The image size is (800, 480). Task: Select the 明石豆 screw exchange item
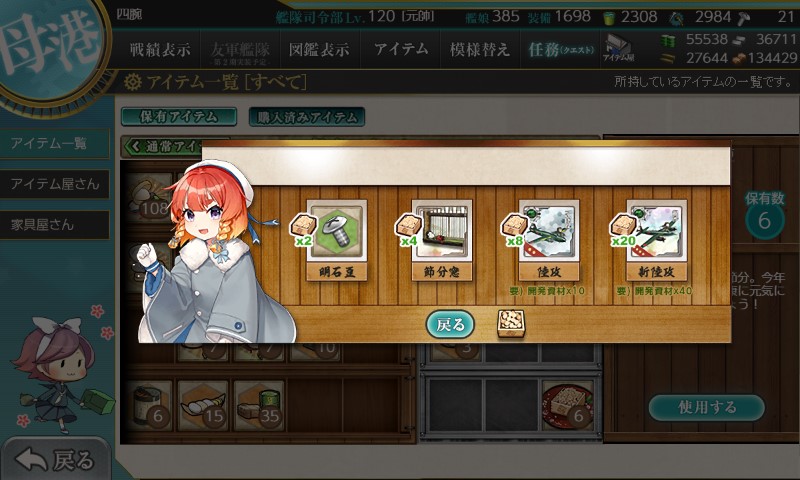coord(337,240)
